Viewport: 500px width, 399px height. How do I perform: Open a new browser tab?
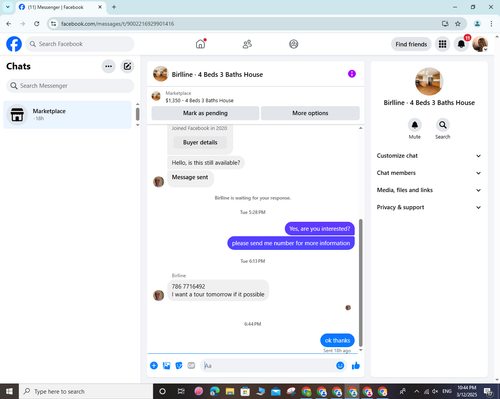click(x=114, y=7)
